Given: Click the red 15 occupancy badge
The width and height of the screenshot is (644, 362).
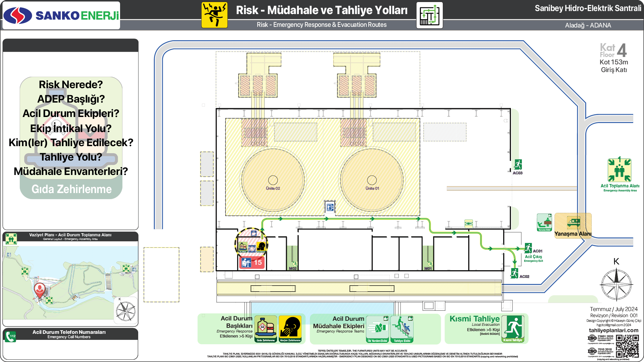Looking at the screenshot, I should point(252,262).
